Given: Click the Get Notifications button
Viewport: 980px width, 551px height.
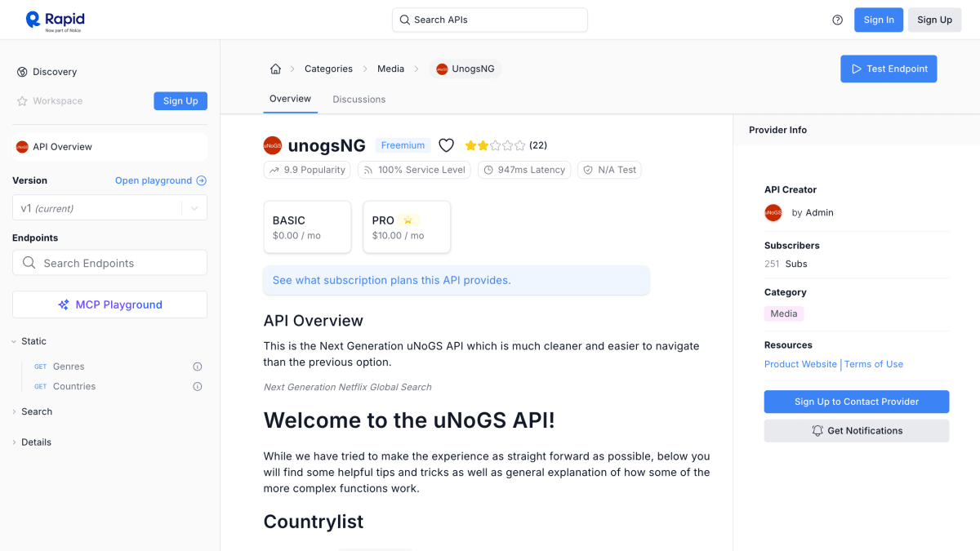Looking at the screenshot, I should tap(857, 430).
